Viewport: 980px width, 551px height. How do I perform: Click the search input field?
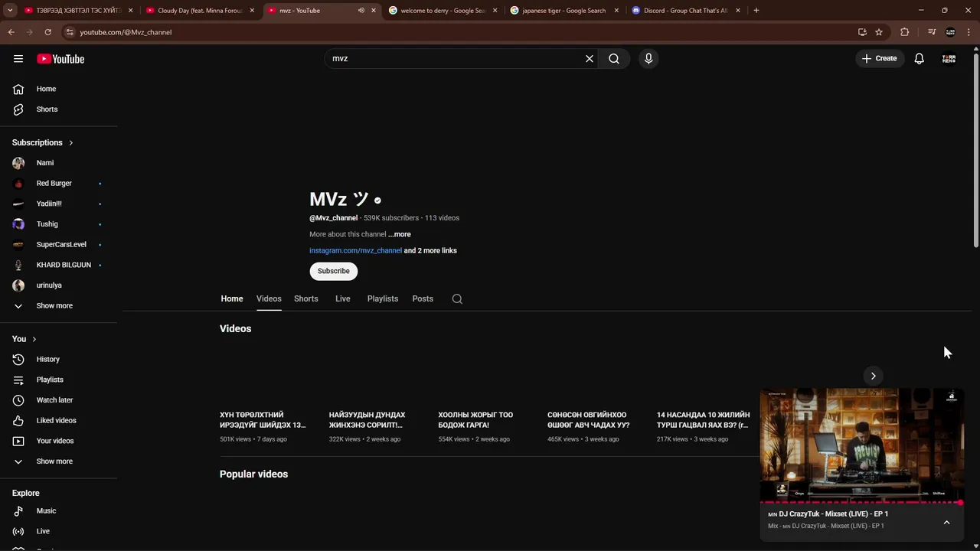point(456,59)
